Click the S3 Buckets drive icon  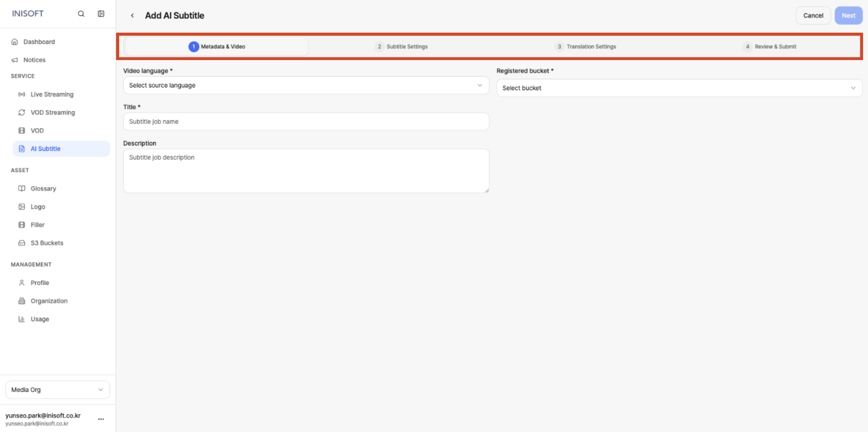(x=22, y=243)
